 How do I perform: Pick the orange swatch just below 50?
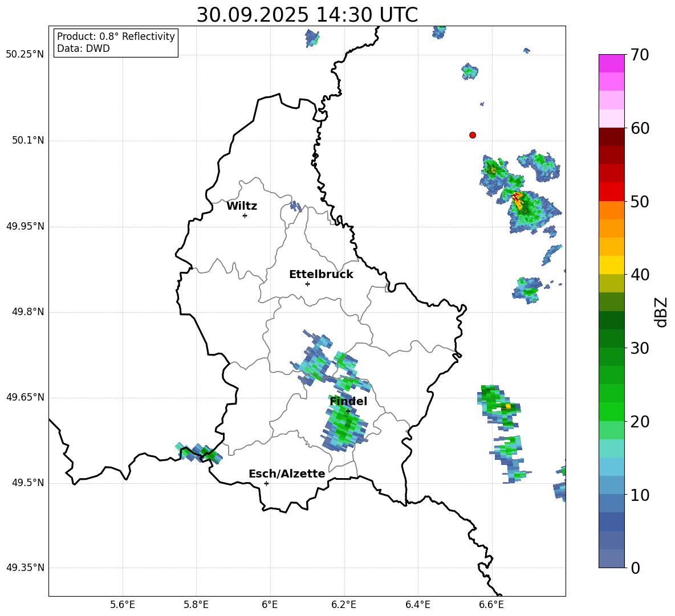coord(612,210)
